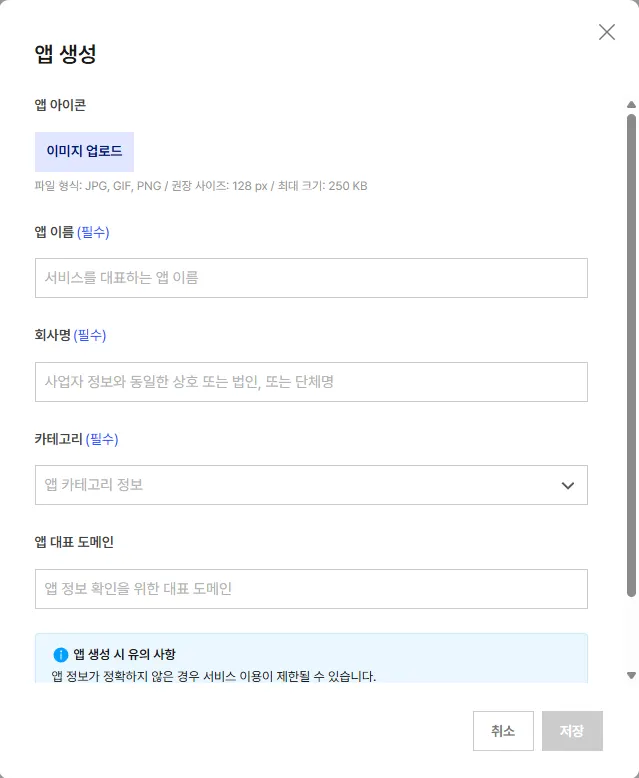Focus the 앱 이름 input field
Viewport: 639px width, 778px height.
click(x=311, y=278)
